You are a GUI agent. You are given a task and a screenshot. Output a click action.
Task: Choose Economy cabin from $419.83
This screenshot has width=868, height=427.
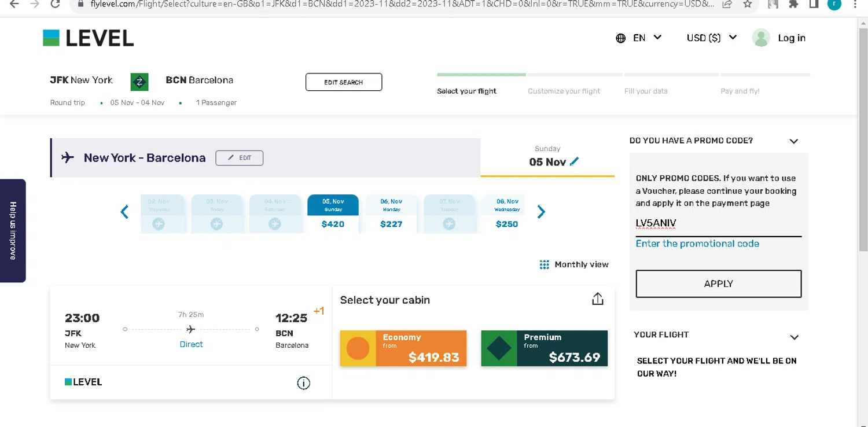click(x=403, y=348)
